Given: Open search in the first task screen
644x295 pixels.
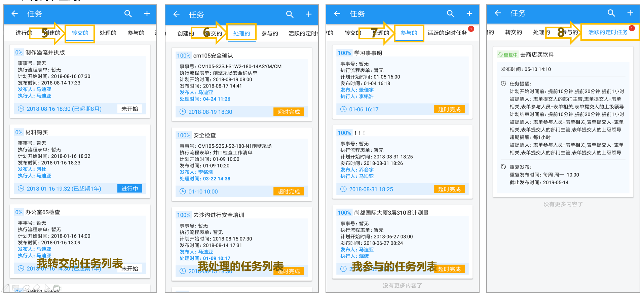Looking at the screenshot, I should (x=128, y=13).
